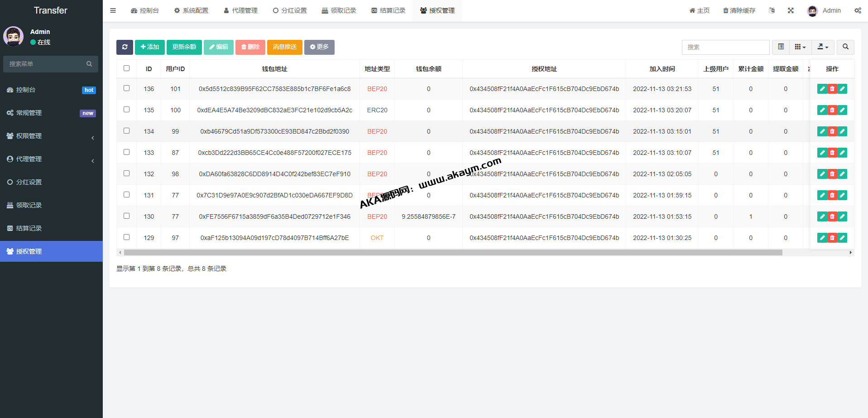Click the orange 消息推送 button
868x418 pixels.
pos(284,47)
